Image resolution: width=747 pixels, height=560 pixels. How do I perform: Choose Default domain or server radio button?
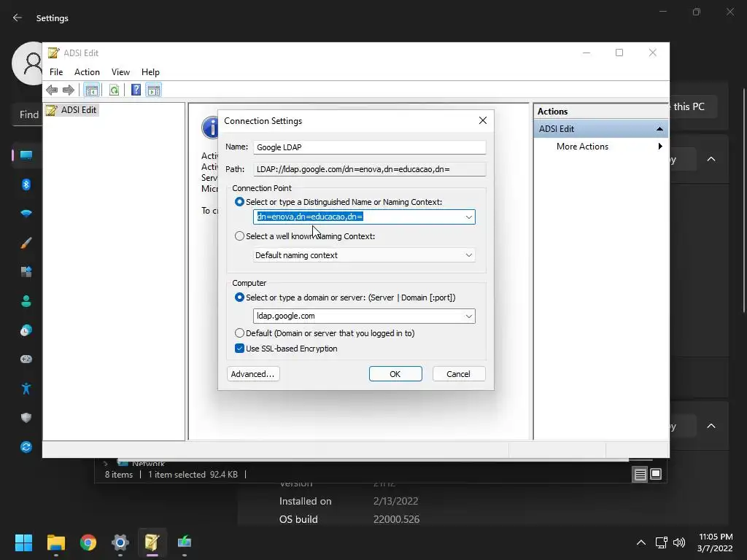coord(239,333)
